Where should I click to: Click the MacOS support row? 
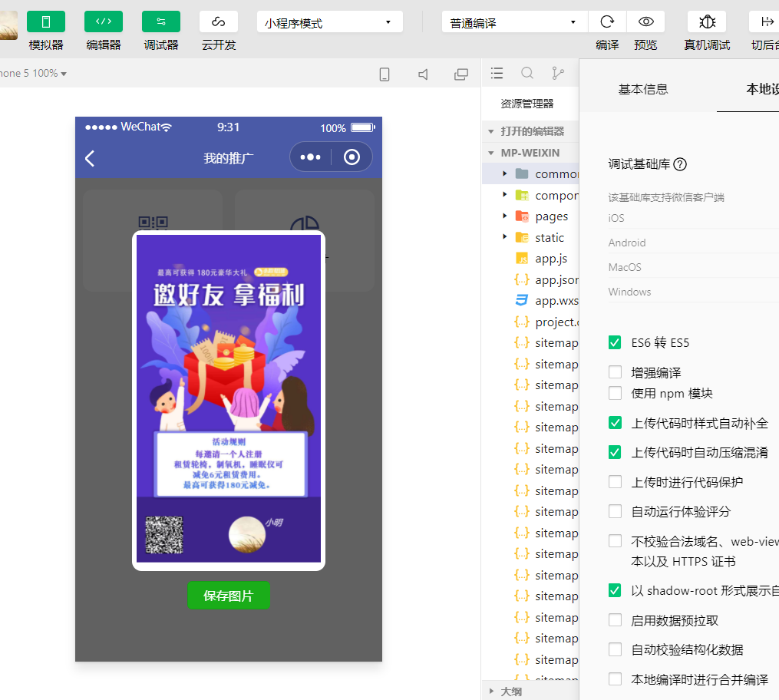pos(694,267)
